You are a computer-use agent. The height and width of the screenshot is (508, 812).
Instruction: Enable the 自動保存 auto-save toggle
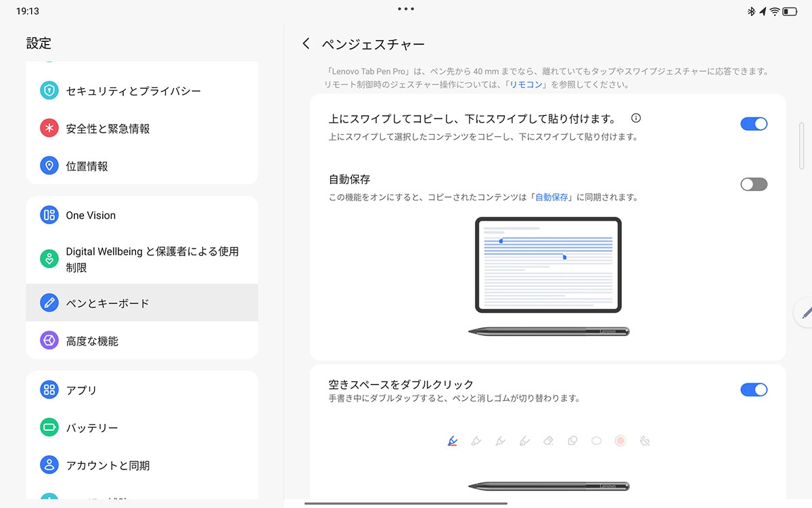pyautogui.click(x=754, y=184)
